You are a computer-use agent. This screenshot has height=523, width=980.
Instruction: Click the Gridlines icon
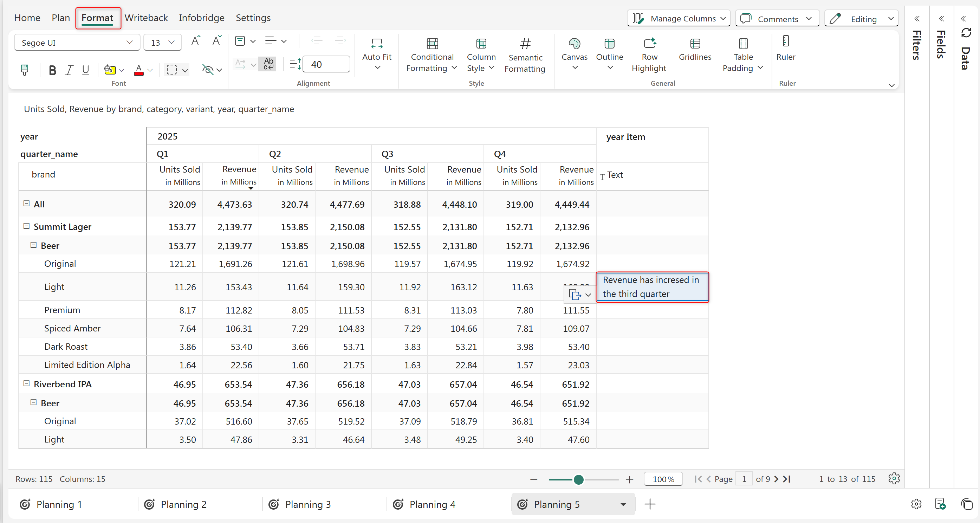pos(695,44)
